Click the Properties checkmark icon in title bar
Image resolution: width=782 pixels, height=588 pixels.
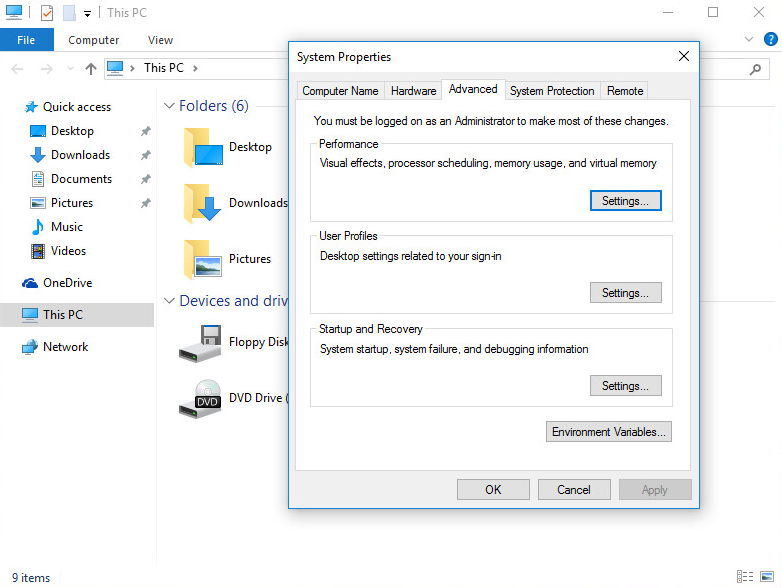pyautogui.click(x=46, y=13)
